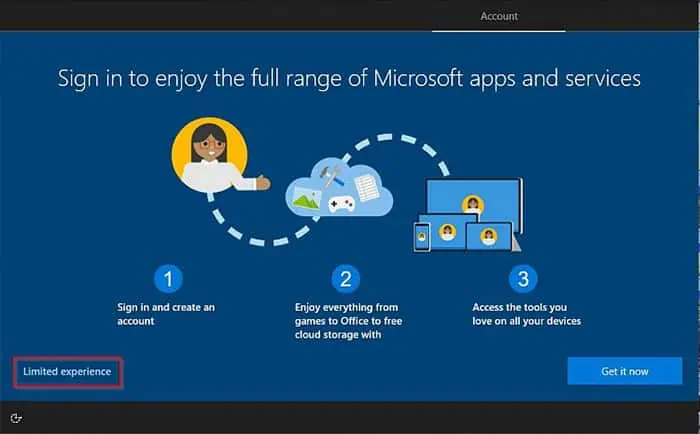Image resolution: width=700 pixels, height=434 pixels.
Task: Click the document page icon in cloud
Action: [x=367, y=188]
